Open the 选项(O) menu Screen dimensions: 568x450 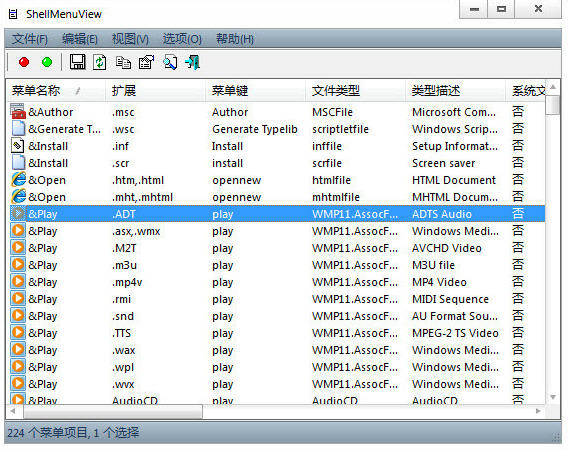coord(182,39)
